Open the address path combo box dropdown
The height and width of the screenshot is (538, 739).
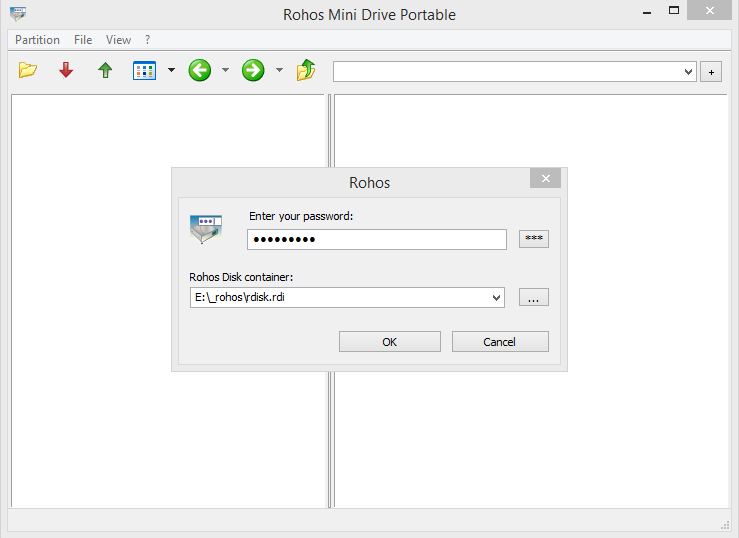point(688,72)
